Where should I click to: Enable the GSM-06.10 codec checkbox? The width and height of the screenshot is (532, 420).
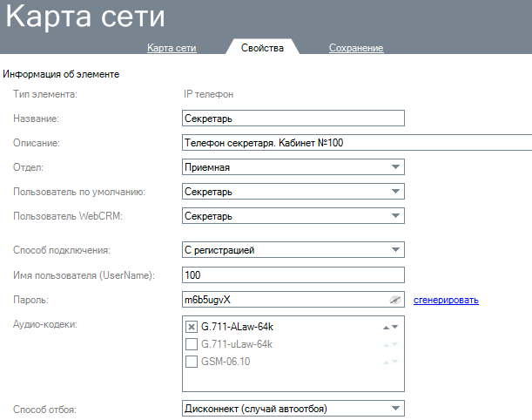tap(192, 362)
